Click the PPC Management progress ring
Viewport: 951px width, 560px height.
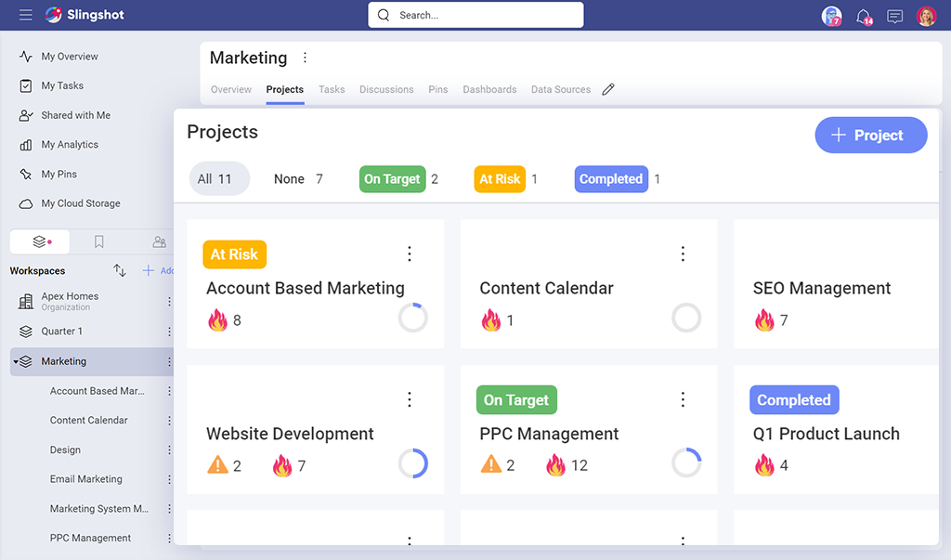pyautogui.click(x=686, y=462)
